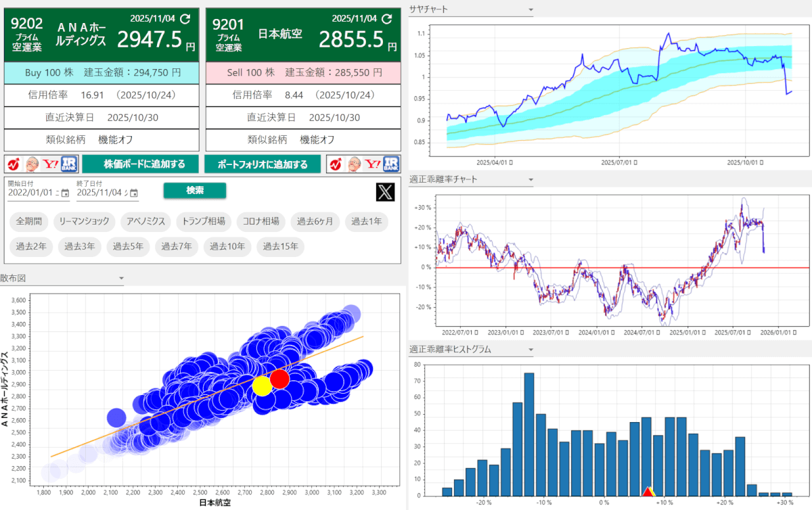Screen dimensions: 812x510
Task: Click the red current-point marker in scatter plot
Action: [x=280, y=379]
